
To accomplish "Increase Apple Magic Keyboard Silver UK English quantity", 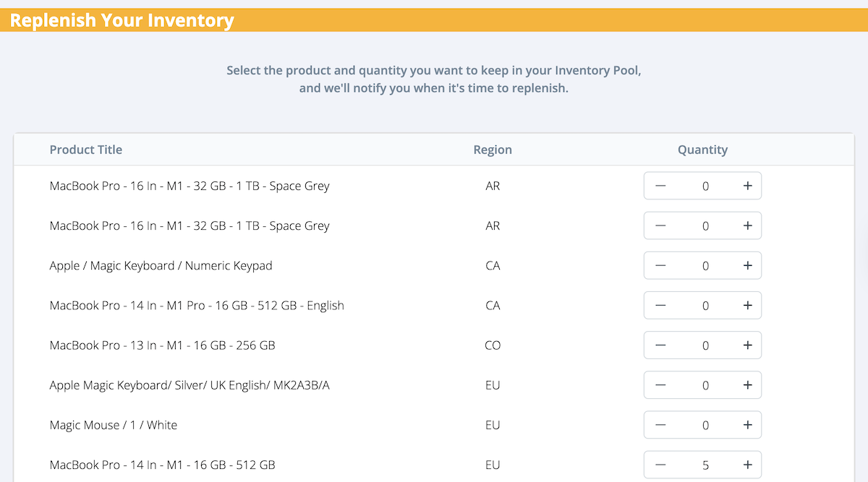I will point(747,385).
